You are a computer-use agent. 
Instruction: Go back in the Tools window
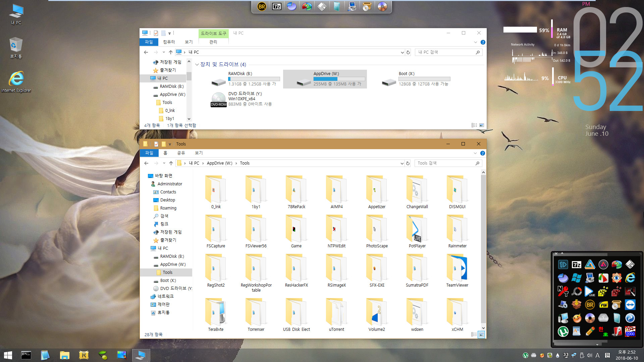pos(146,163)
